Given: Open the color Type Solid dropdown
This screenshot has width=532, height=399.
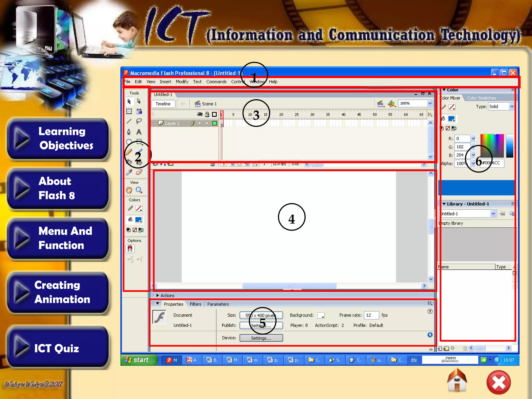Looking at the screenshot, I should pos(511,107).
